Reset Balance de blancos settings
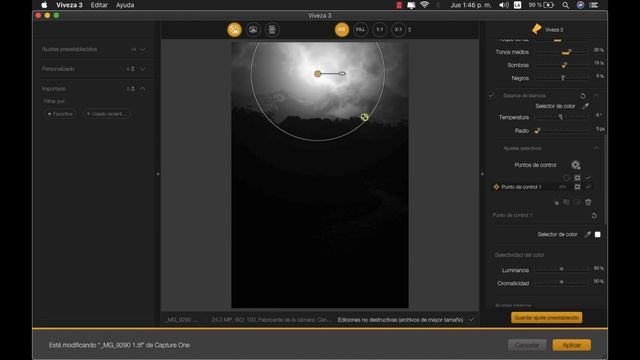 [x=583, y=96]
